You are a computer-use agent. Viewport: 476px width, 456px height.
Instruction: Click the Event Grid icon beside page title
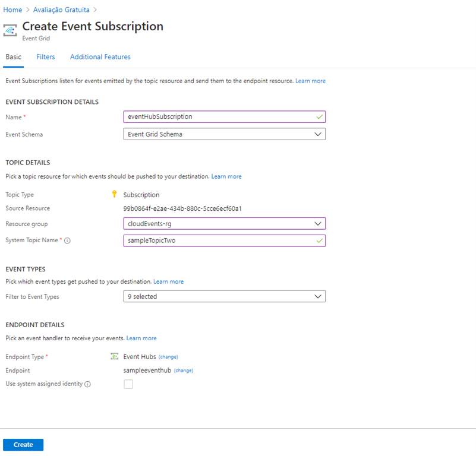[x=10, y=30]
